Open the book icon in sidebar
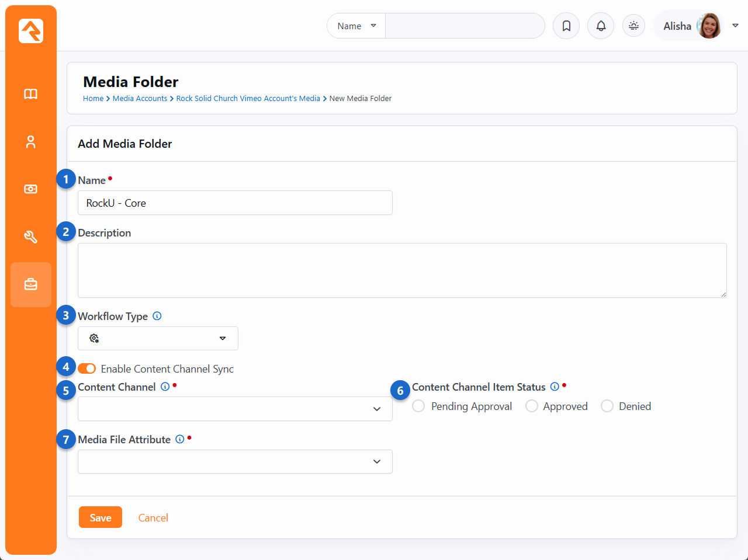 (x=31, y=94)
